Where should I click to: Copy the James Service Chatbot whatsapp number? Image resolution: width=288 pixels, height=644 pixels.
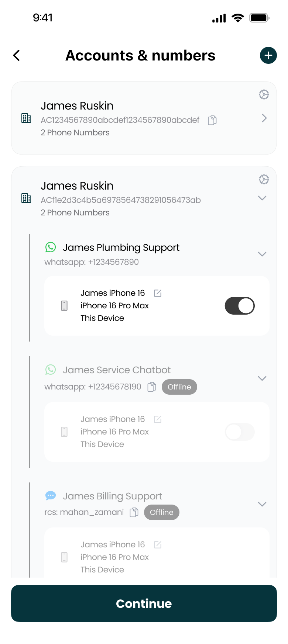pyautogui.click(x=151, y=387)
